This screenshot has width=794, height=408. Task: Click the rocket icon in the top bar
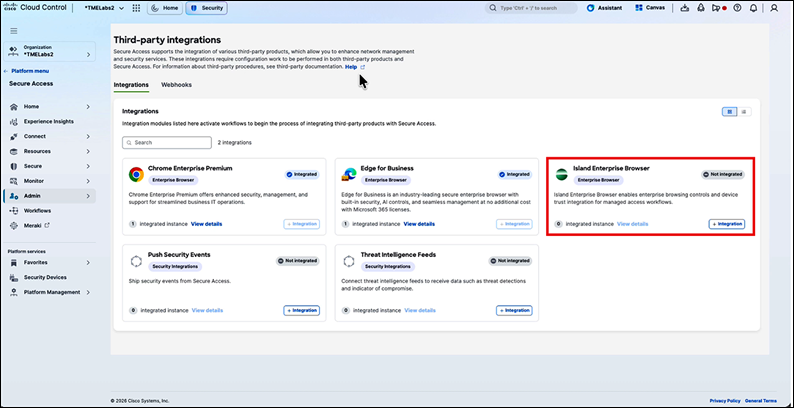click(701, 8)
